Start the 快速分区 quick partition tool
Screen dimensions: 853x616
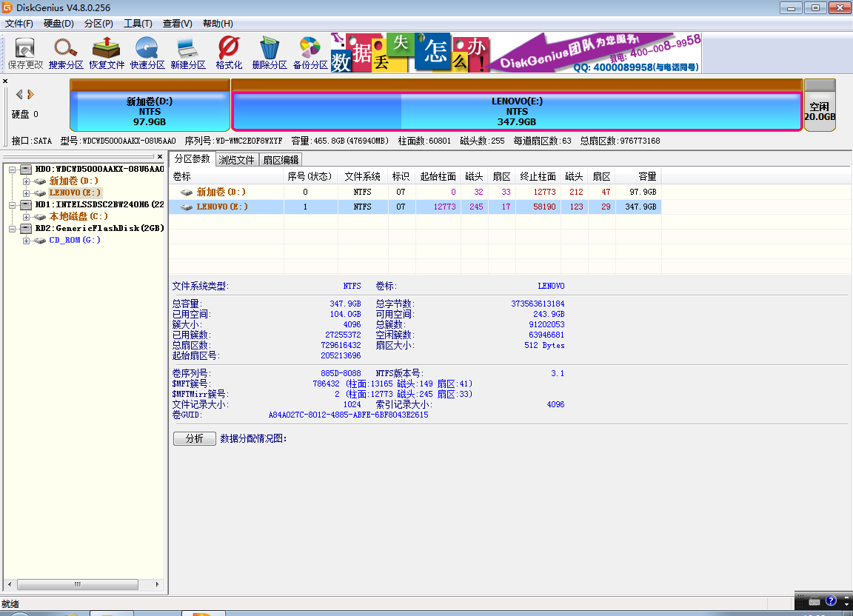click(x=147, y=53)
